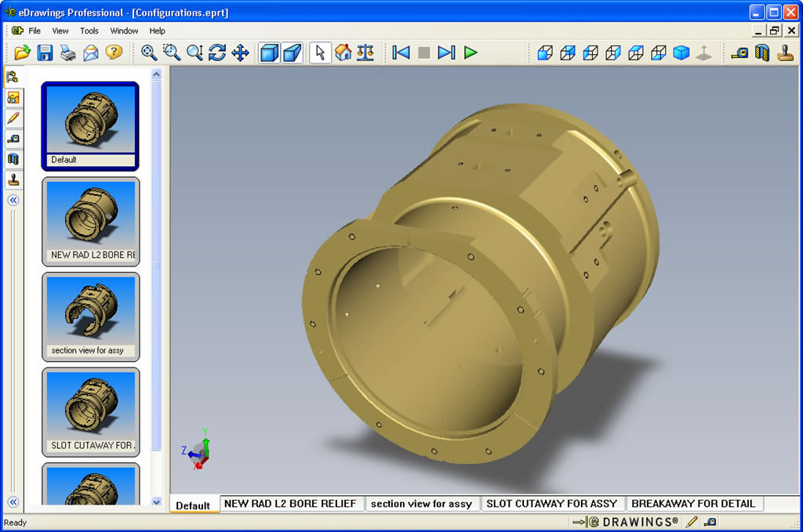The width and height of the screenshot is (803, 532).
Task: Select the Pan four-arrow tool
Action: coord(240,52)
